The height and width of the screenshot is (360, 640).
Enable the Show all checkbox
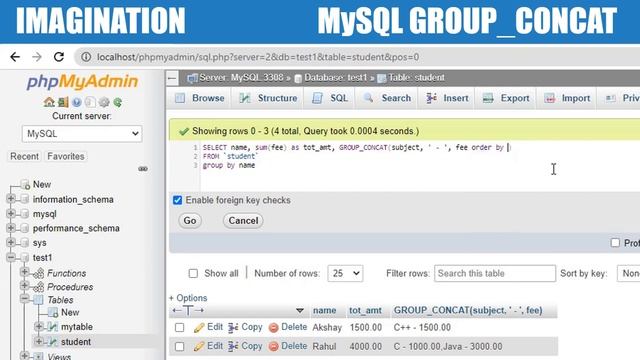click(x=193, y=273)
